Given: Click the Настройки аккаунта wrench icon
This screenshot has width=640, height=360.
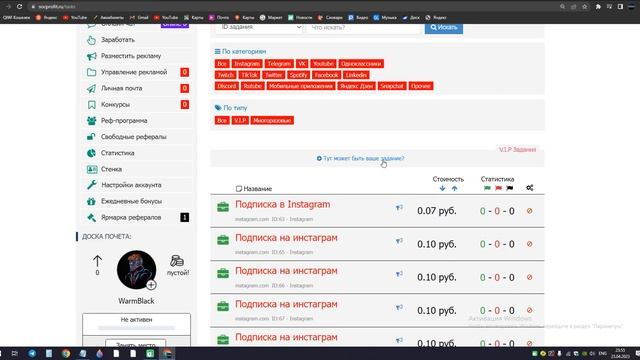Looking at the screenshot, I should click(x=91, y=185).
